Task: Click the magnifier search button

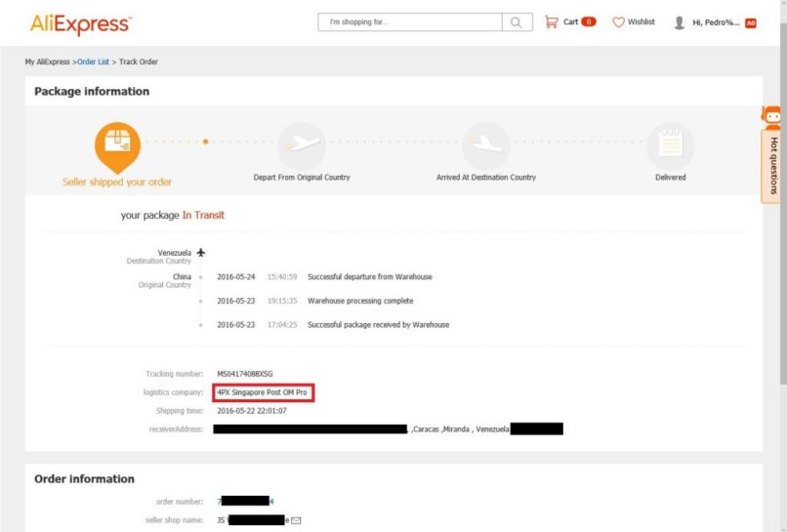Action: pyautogui.click(x=517, y=22)
